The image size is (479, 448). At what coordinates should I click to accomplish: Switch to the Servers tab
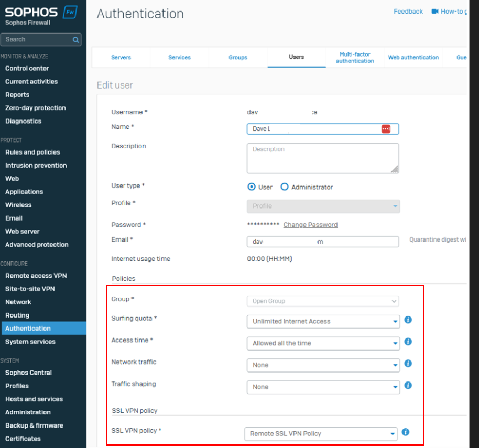(121, 57)
